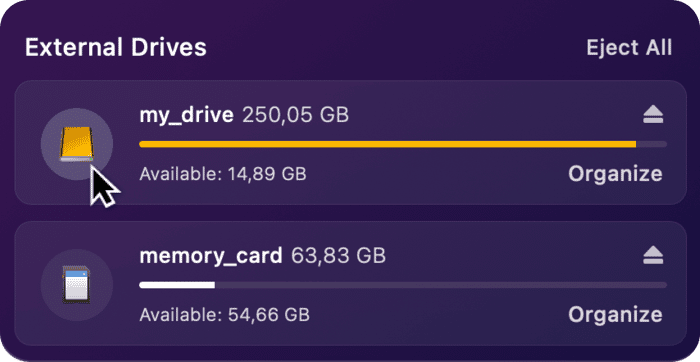Click Available: 14,89 GB text
The width and height of the screenshot is (700, 362).
223,174
